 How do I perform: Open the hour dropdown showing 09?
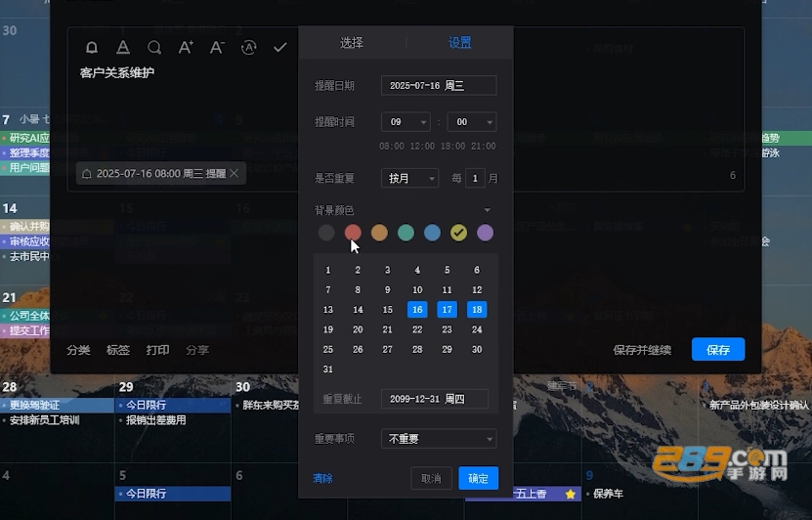(406, 122)
